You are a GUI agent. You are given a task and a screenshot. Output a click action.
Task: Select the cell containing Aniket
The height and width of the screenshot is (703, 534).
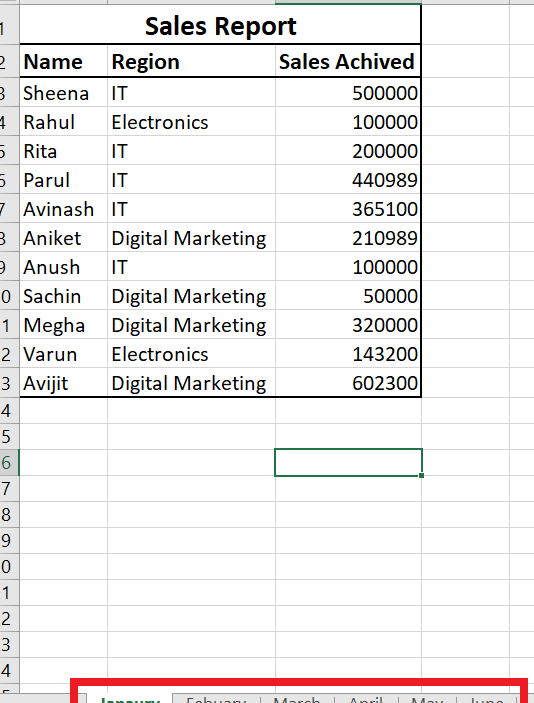pos(64,238)
